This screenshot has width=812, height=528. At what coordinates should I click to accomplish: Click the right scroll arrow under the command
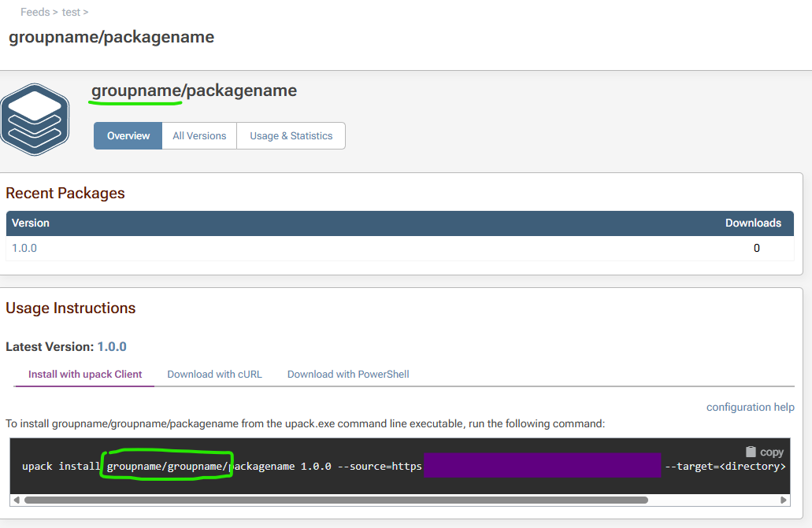783,500
